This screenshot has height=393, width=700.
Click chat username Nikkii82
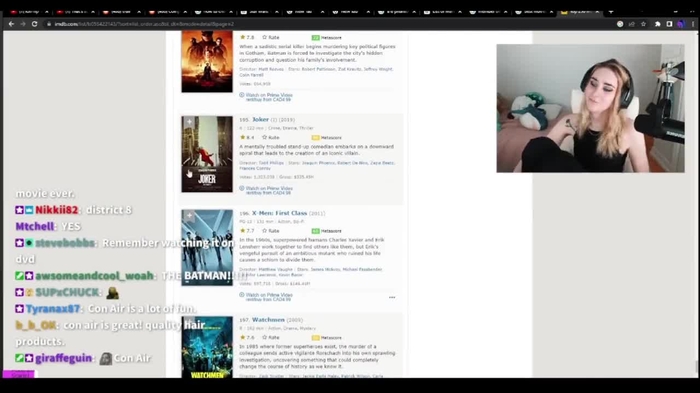[57, 210]
